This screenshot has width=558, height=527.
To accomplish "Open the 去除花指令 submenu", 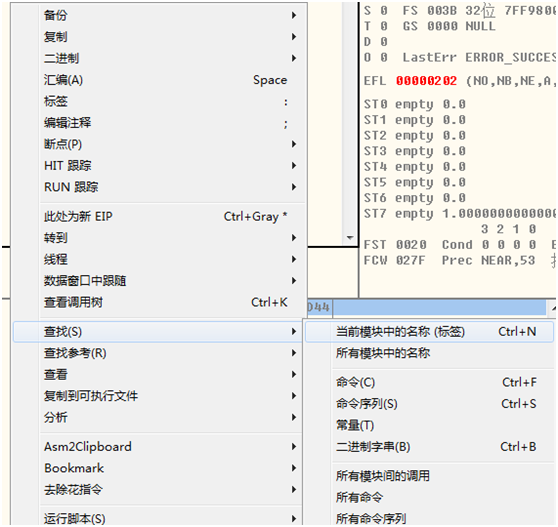I will tap(158, 490).
